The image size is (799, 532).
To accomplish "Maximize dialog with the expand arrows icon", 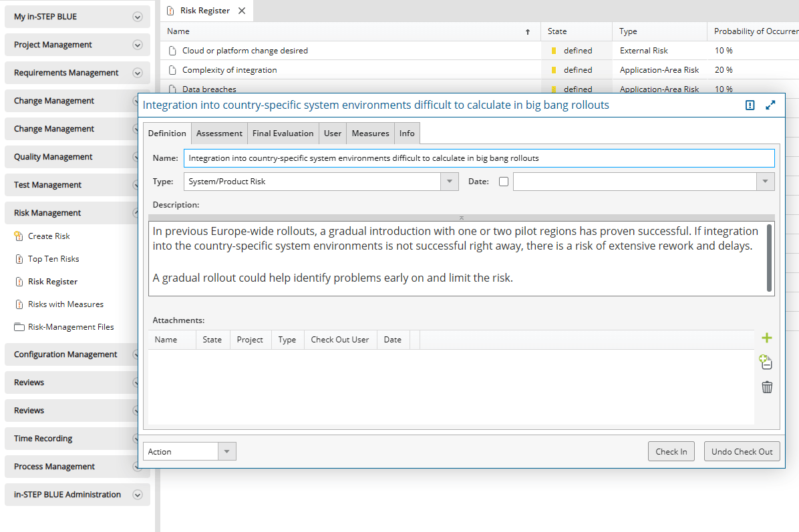I will click(x=770, y=105).
